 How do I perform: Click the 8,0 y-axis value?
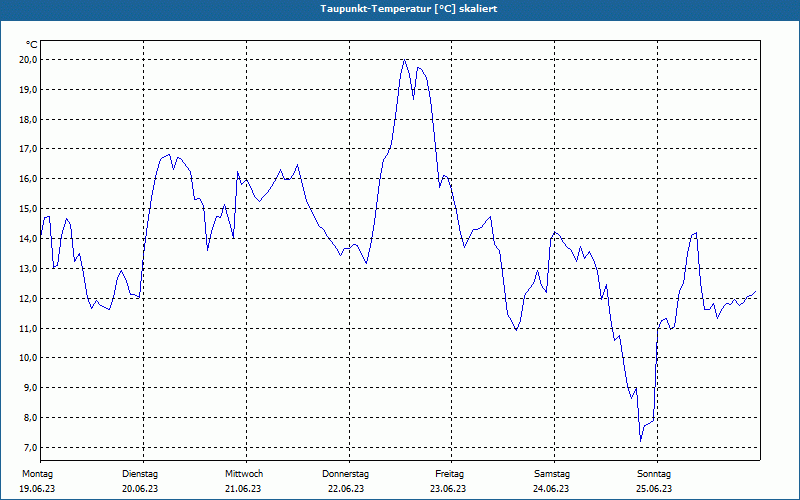(30, 417)
